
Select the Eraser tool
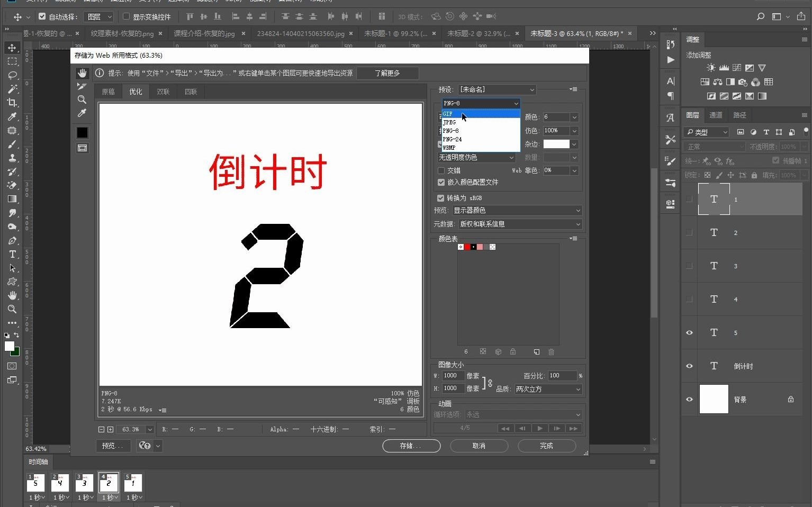(12, 185)
